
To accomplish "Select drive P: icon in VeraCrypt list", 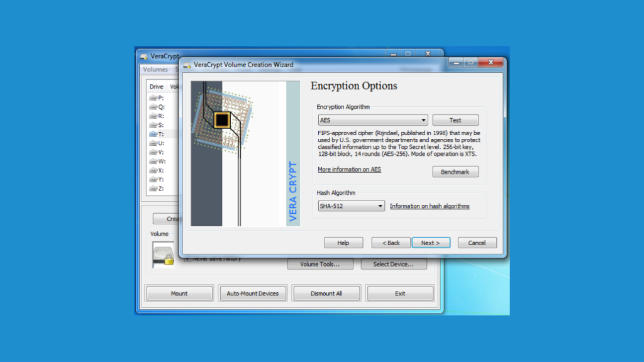I will coord(153,98).
